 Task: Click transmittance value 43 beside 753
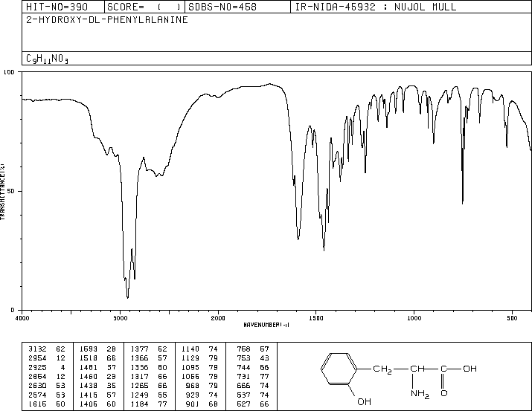pyautogui.click(x=264, y=358)
